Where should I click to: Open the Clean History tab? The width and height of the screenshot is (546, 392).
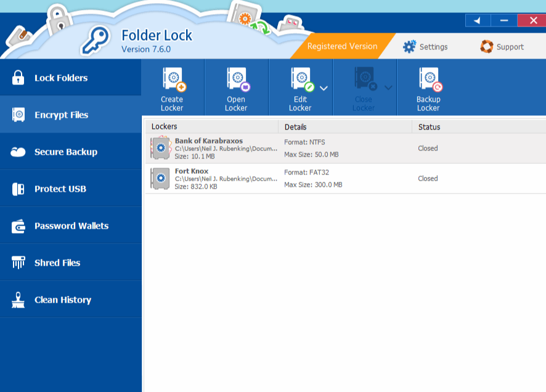[x=71, y=300]
